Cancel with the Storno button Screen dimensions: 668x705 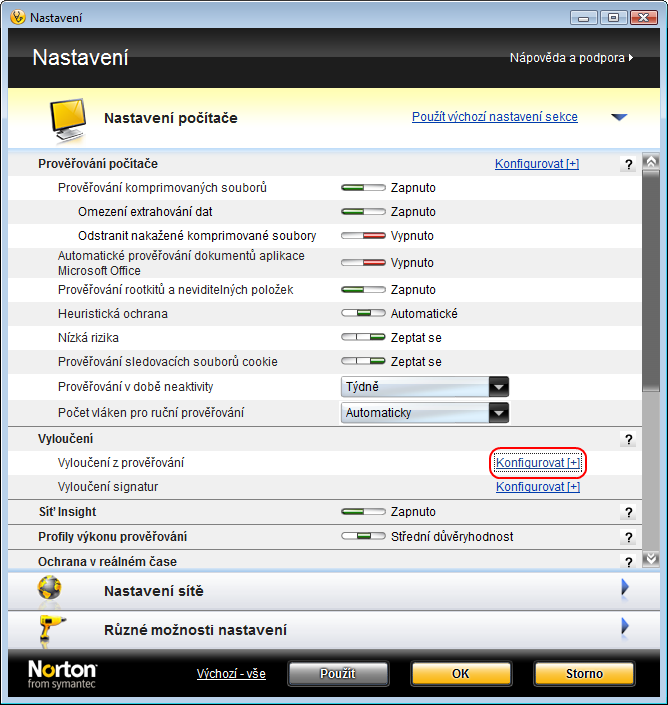(584, 674)
